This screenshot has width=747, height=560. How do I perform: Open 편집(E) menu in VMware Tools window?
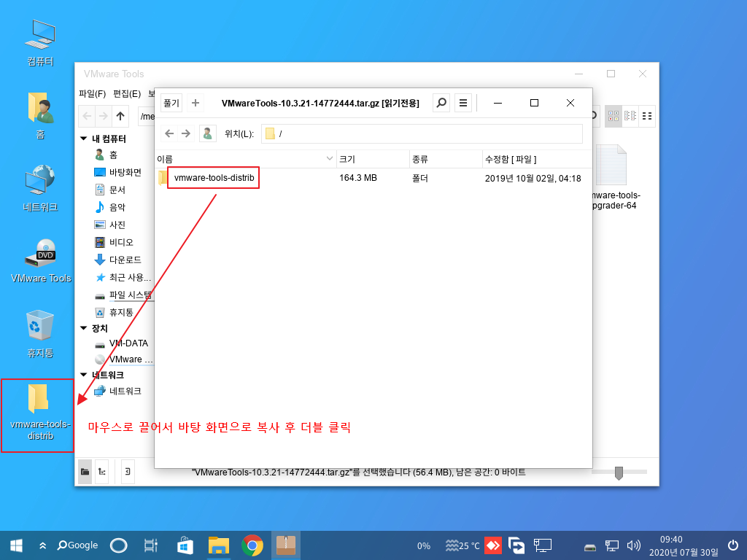tap(127, 94)
